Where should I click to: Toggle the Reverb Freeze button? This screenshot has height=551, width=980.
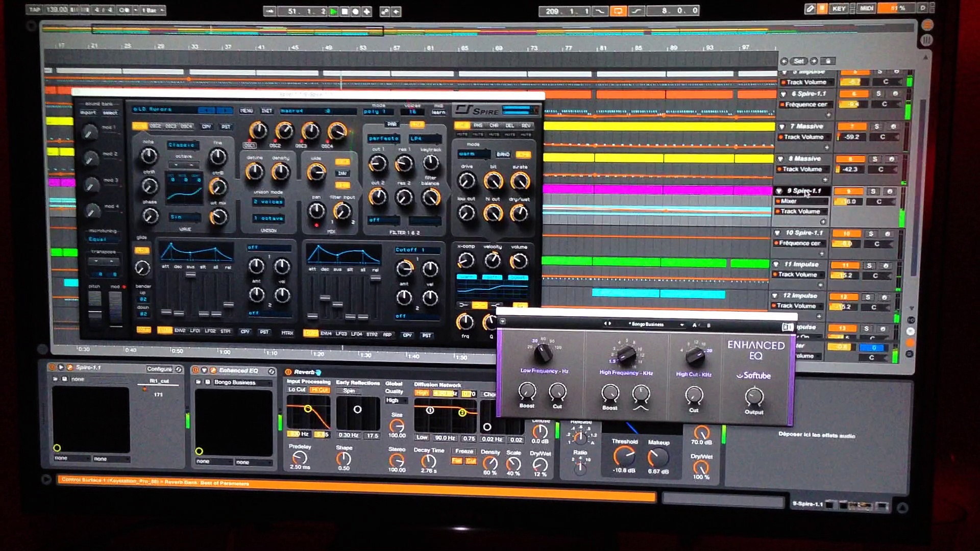tap(463, 451)
